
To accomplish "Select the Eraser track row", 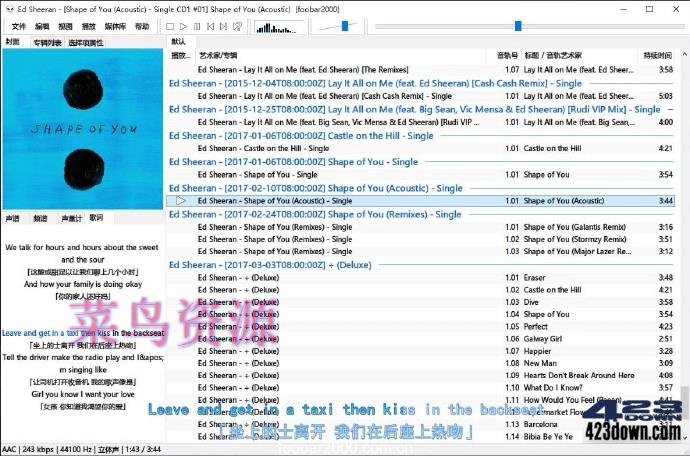I will tap(422, 278).
